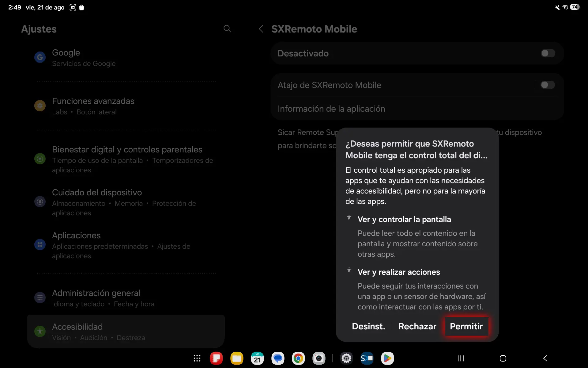Open the SXRemoto app icon in taskbar
588x368 pixels.
pyautogui.click(x=367, y=358)
